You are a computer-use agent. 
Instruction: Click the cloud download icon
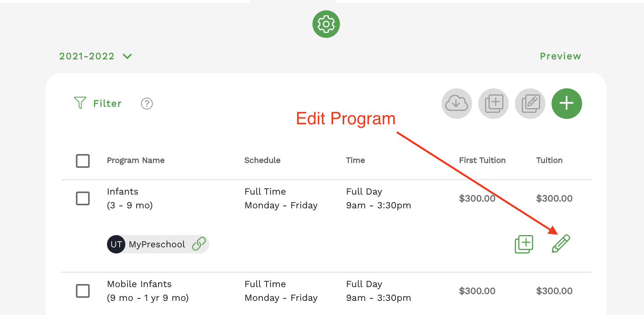coord(457,104)
